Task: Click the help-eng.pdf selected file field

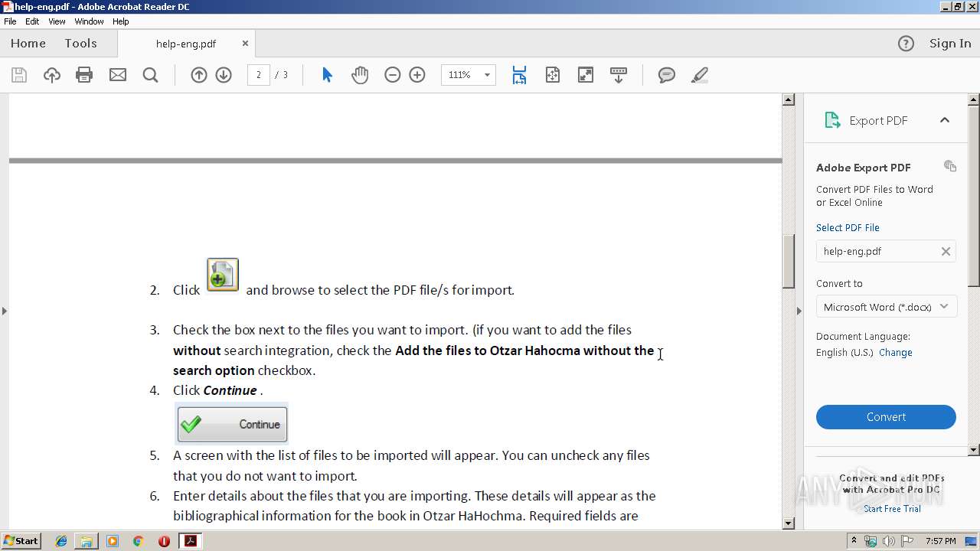Action: [886, 251]
